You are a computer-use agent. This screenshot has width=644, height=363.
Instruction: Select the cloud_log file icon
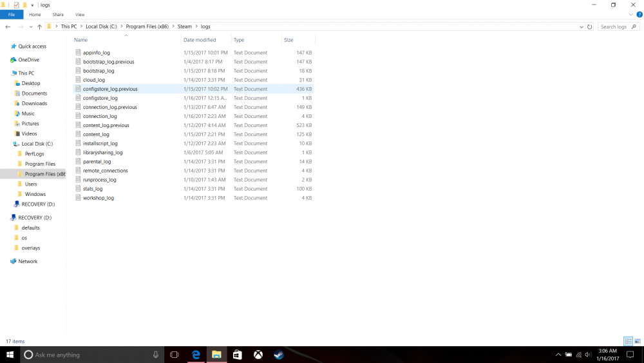[x=78, y=79]
